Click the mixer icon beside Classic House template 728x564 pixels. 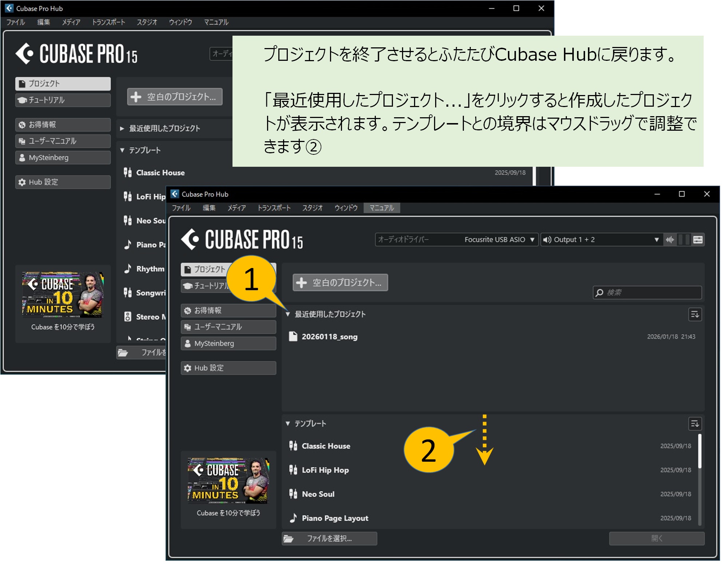coord(293,446)
